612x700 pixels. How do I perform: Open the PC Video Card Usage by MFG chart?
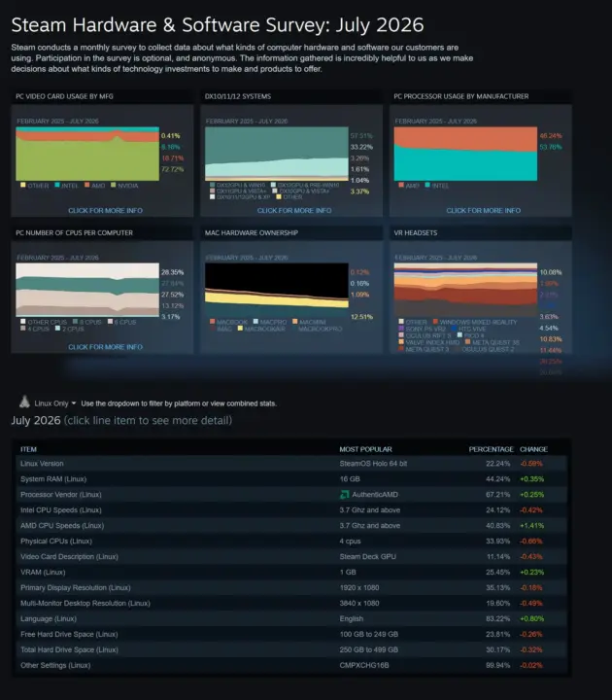click(87, 154)
